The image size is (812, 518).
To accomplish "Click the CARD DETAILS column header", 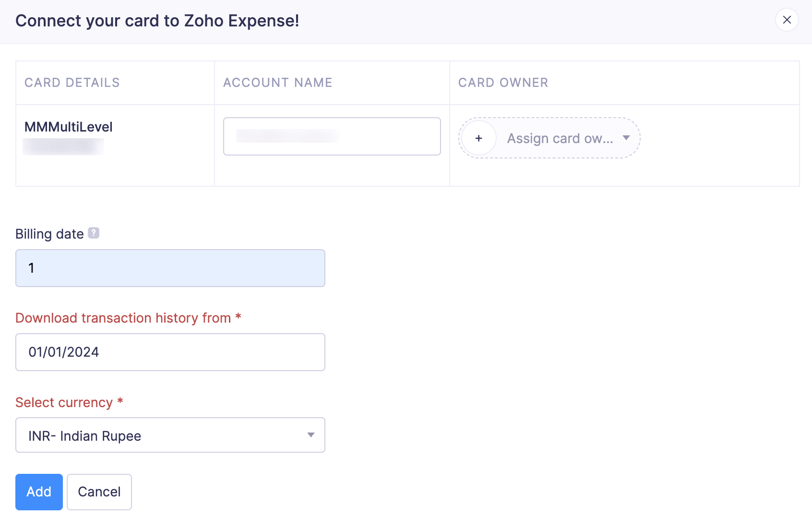I will (72, 82).
